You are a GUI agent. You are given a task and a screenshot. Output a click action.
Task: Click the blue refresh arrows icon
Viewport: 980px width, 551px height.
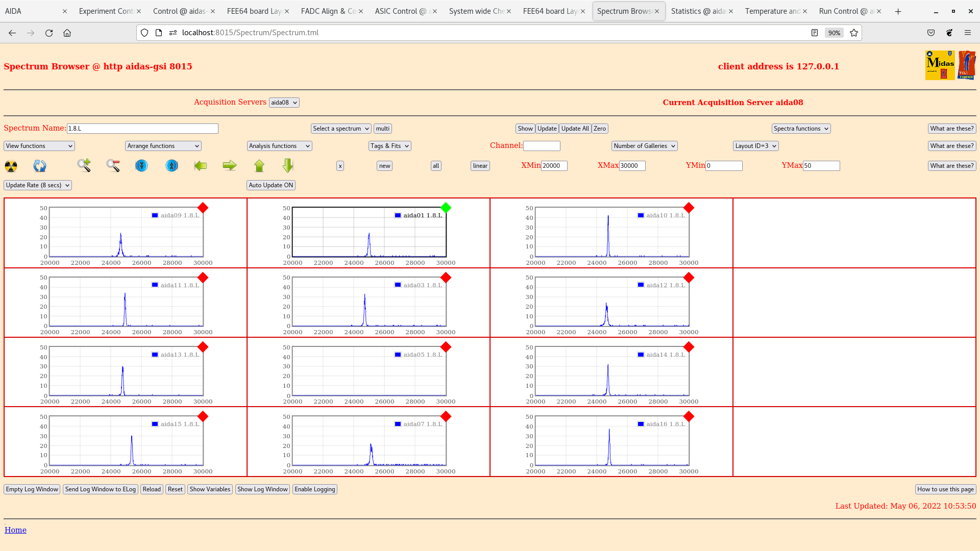[39, 166]
